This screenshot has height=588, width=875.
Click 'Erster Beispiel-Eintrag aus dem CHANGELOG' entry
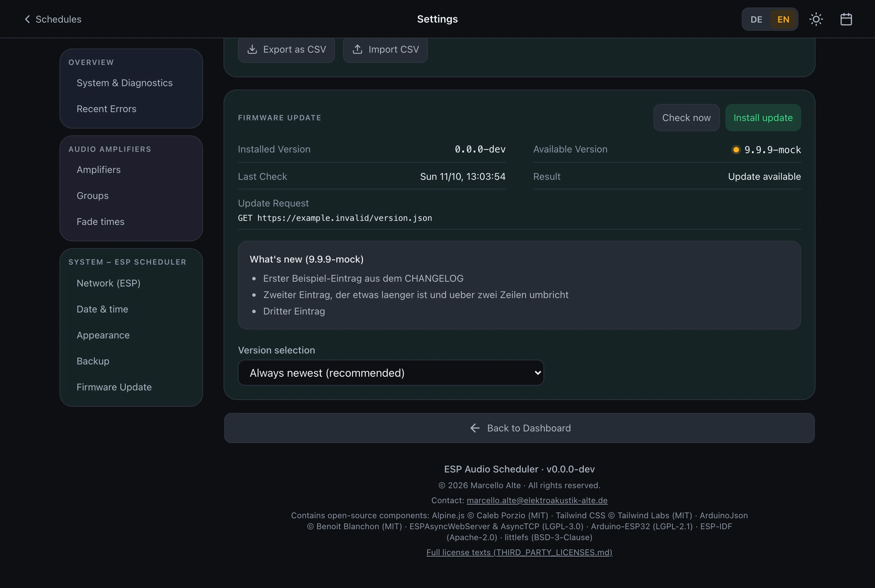[x=363, y=278]
